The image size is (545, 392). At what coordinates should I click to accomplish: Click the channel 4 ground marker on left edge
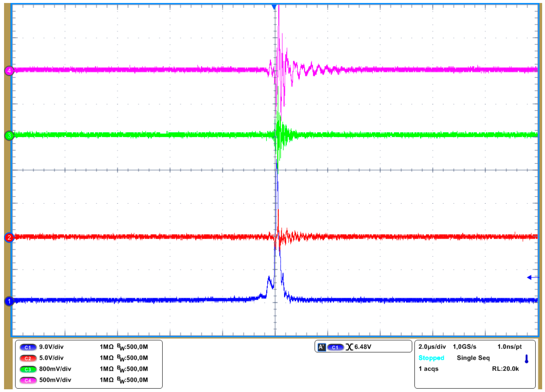pos(9,71)
